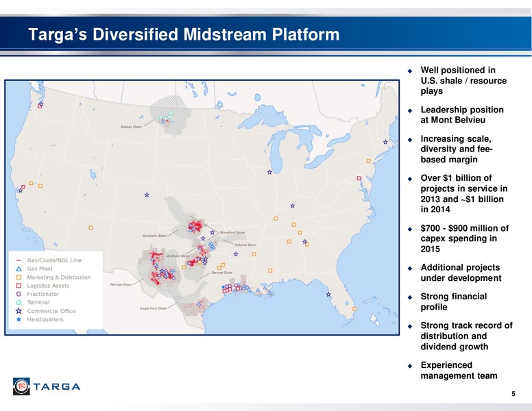Click the Logistics Assets red square legend symbol
532x411 pixels.
pyautogui.click(x=19, y=286)
